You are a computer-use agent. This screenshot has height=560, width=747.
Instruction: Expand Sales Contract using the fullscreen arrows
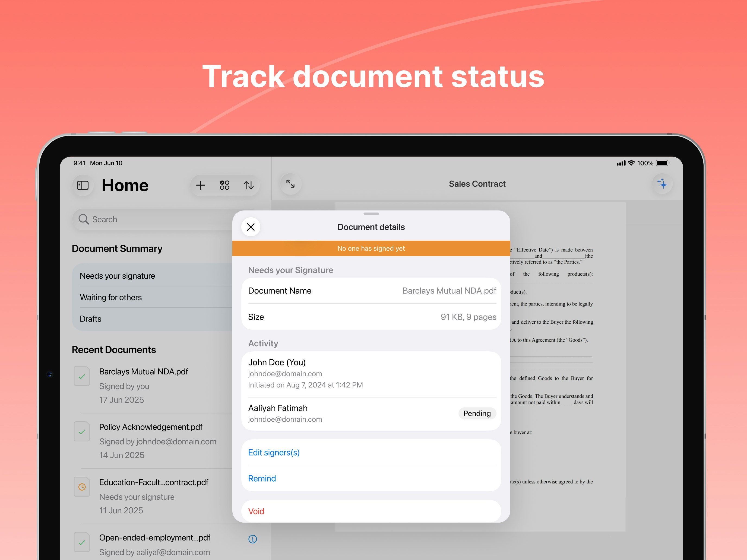pos(290,184)
